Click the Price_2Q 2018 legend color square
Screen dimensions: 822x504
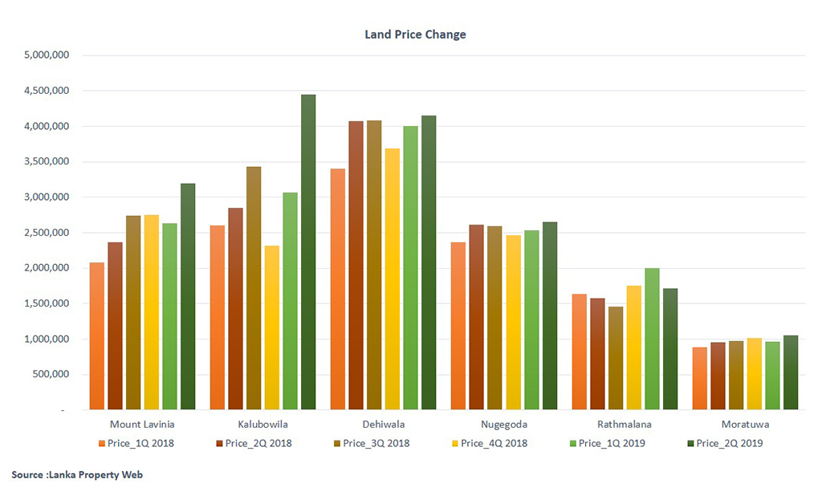pyautogui.click(x=219, y=443)
